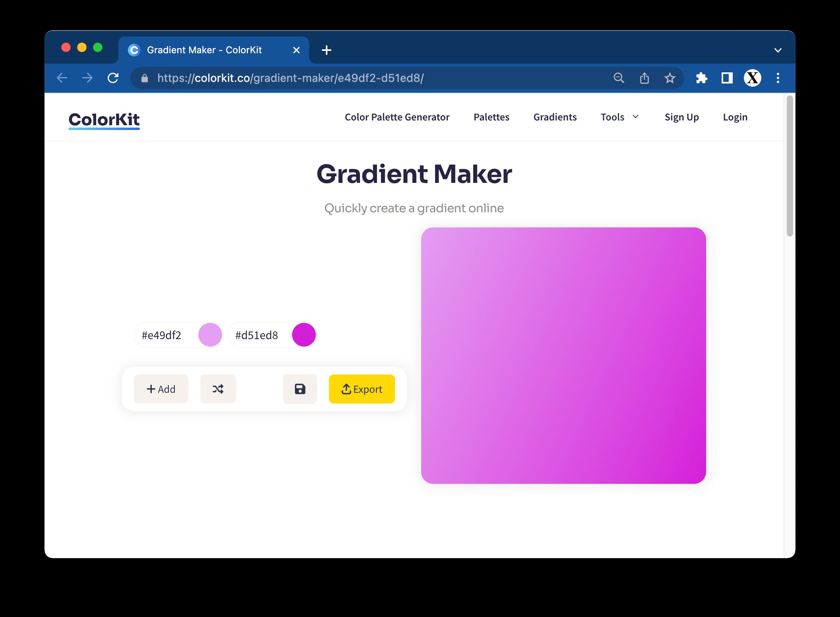840x617 pixels.
Task: Click the Gradient Maker heading
Action: coord(414,174)
